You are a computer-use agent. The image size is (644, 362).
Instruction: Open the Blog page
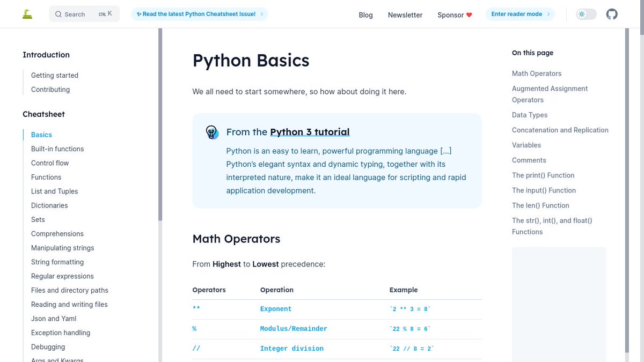[x=365, y=15]
